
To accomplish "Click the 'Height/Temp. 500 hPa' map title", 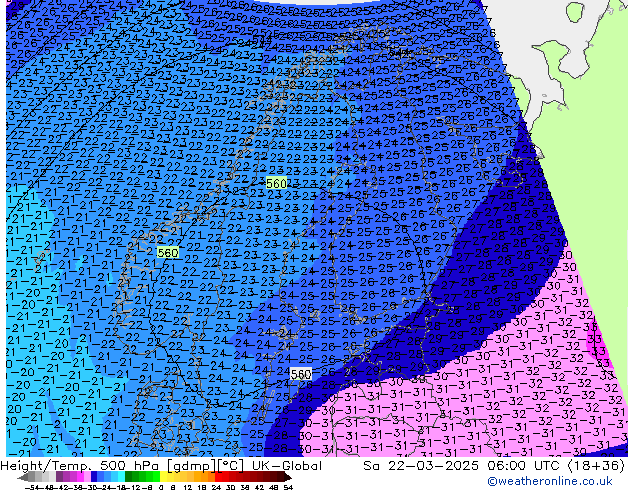I will [x=78, y=466].
